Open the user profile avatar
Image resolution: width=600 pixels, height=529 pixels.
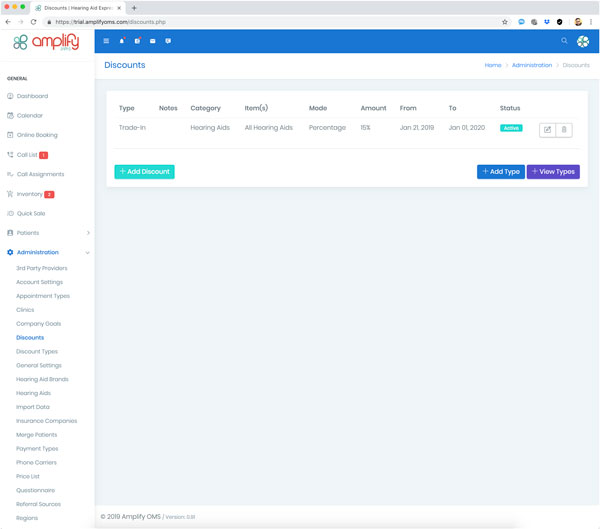coord(583,41)
